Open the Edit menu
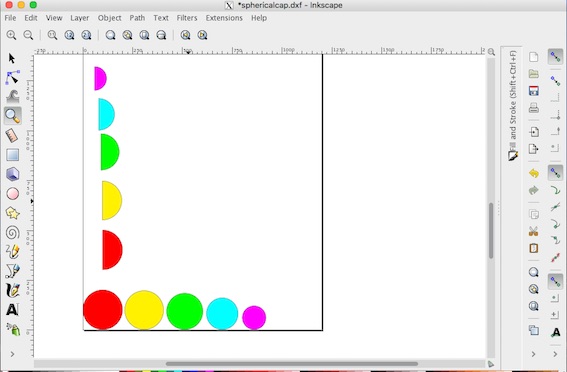This screenshot has height=372, width=567. tap(31, 18)
